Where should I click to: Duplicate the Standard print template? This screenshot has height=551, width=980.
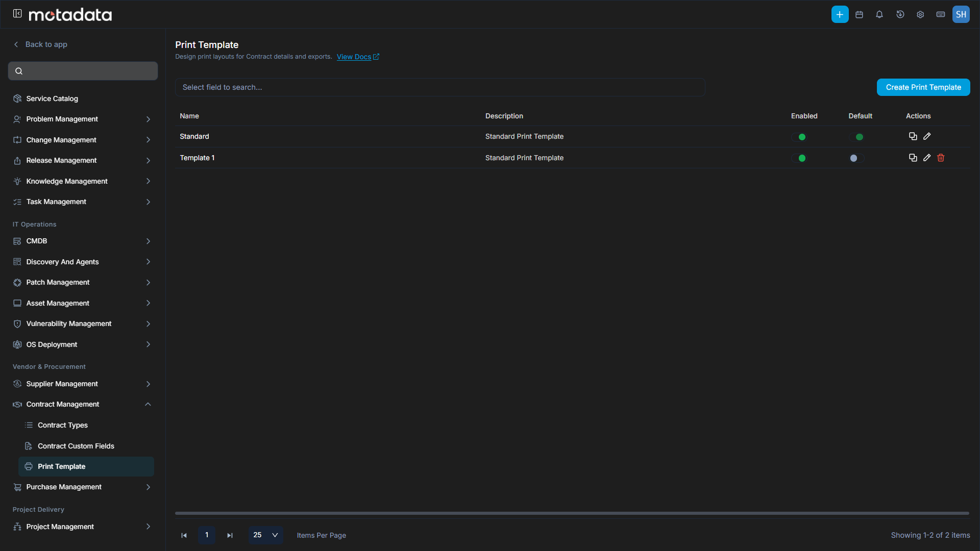click(913, 136)
